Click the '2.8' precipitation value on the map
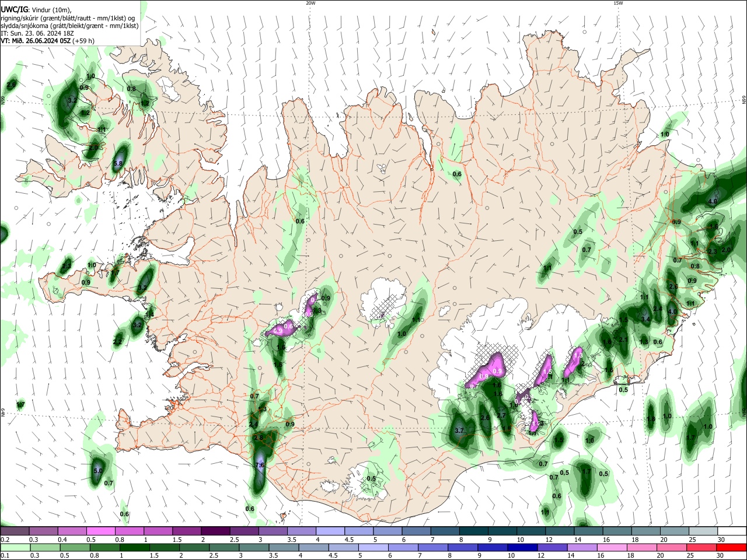Viewport: 747px width, 560px height. click(x=259, y=437)
